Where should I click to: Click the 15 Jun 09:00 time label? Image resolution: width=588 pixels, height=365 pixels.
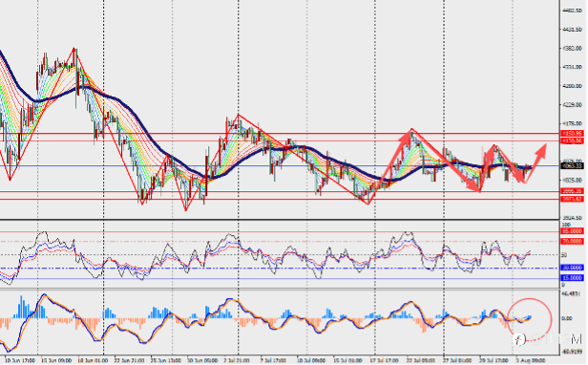(56, 361)
